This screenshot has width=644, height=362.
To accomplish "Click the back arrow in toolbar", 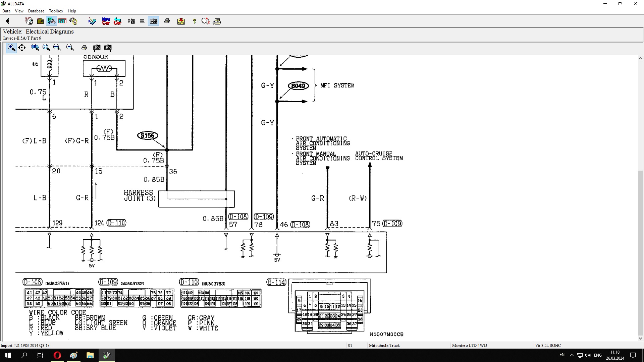I will point(7,21).
